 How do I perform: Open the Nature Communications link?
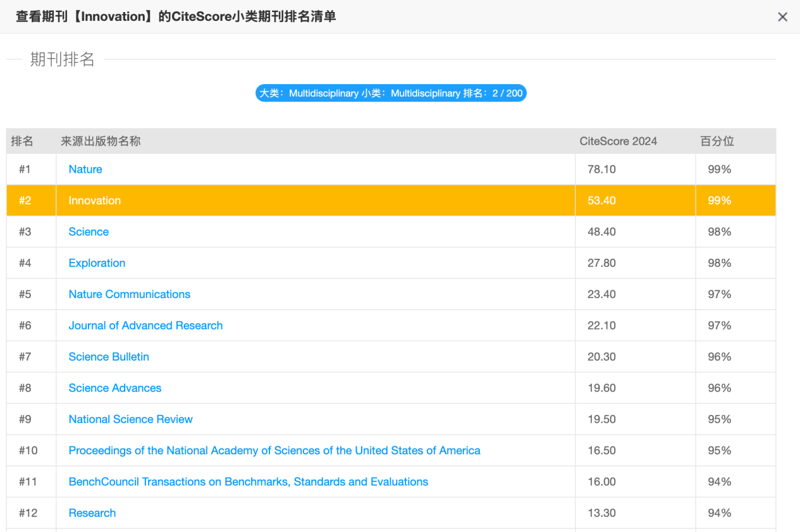click(x=129, y=294)
